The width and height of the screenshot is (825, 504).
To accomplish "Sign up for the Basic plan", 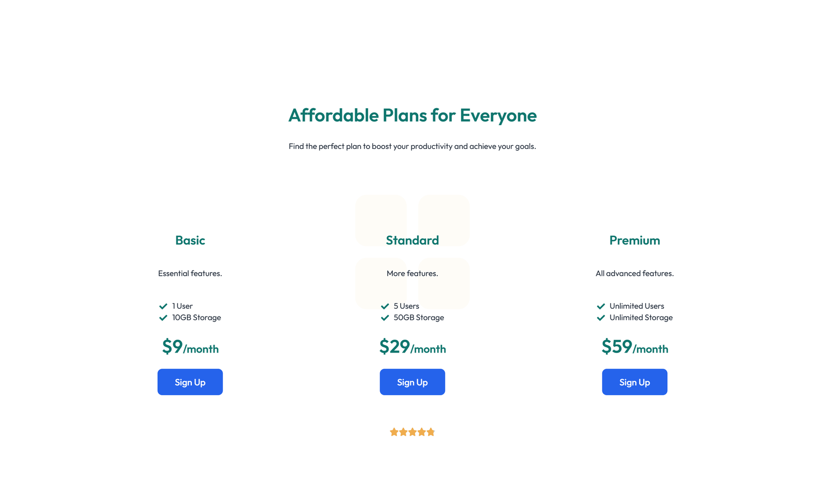I will point(190,382).
